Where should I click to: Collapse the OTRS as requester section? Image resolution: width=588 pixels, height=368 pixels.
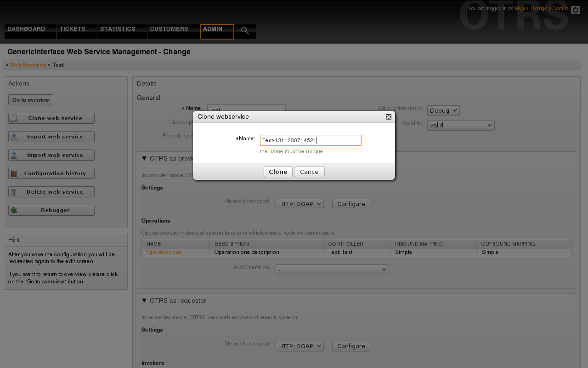click(x=144, y=300)
